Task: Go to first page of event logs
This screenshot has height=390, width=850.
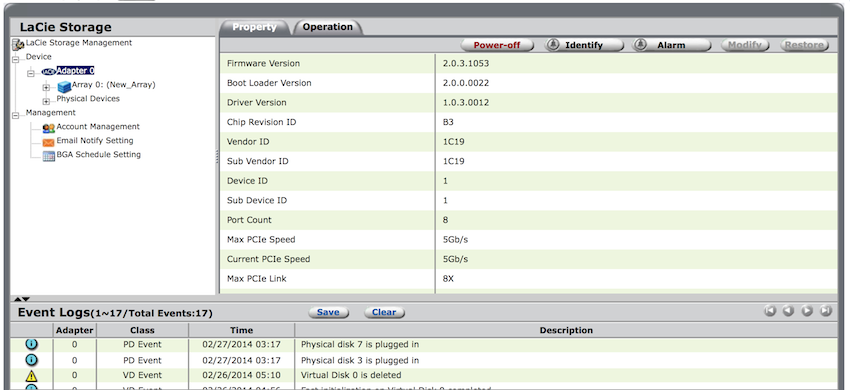Action: [770, 311]
